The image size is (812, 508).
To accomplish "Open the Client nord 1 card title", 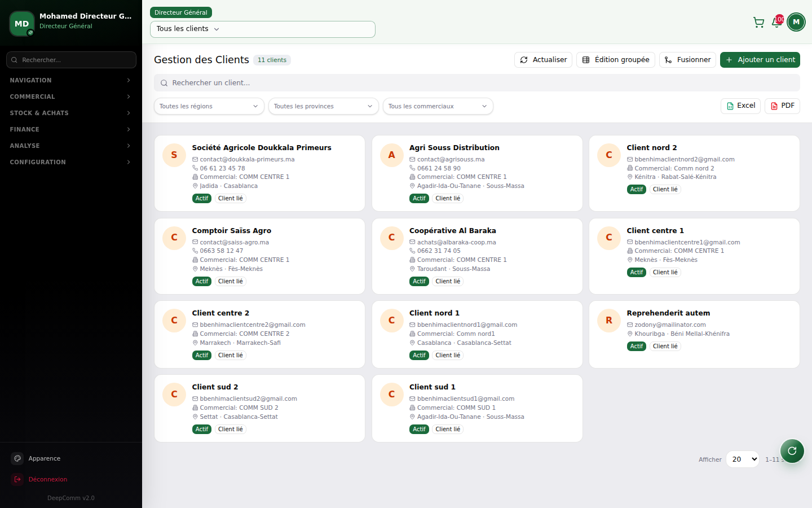I will coord(434,313).
